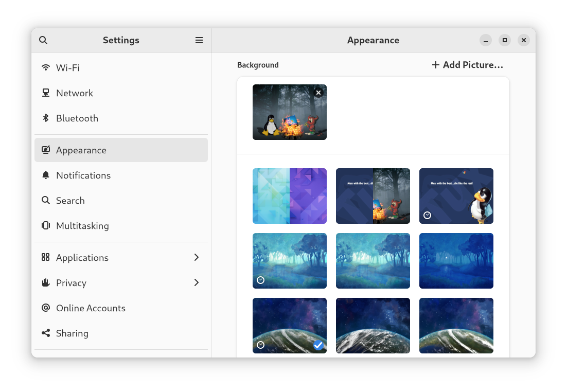Click the Notifications bell icon
This screenshot has height=392, width=567.
pyautogui.click(x=46, y=175)
